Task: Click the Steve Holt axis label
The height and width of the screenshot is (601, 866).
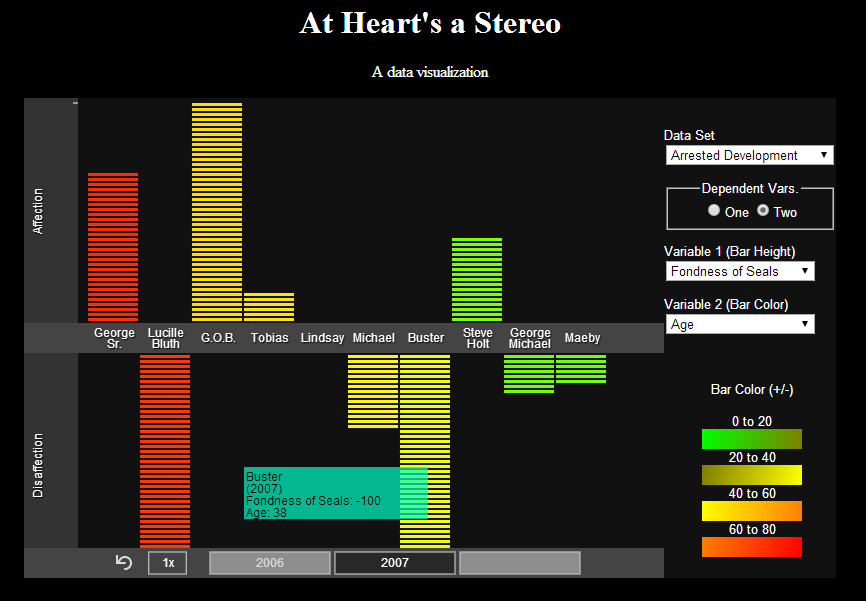Action: pyautogui.click(x=478, y=338)
